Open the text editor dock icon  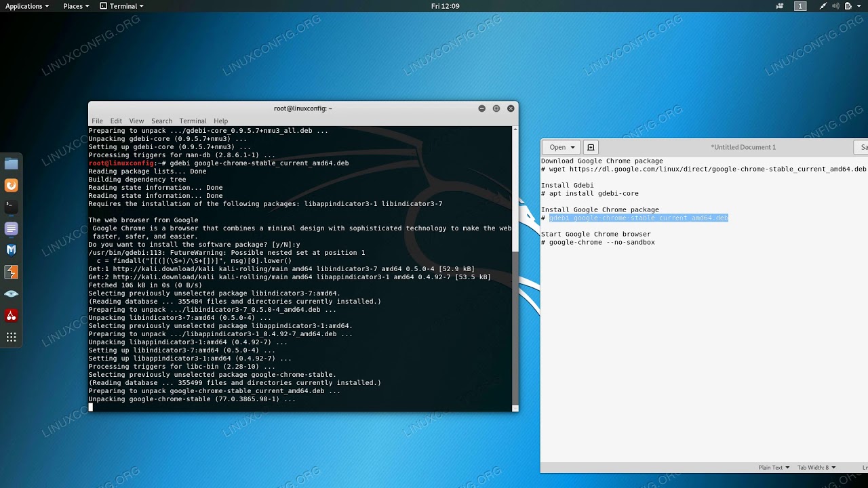pos(11,228)
